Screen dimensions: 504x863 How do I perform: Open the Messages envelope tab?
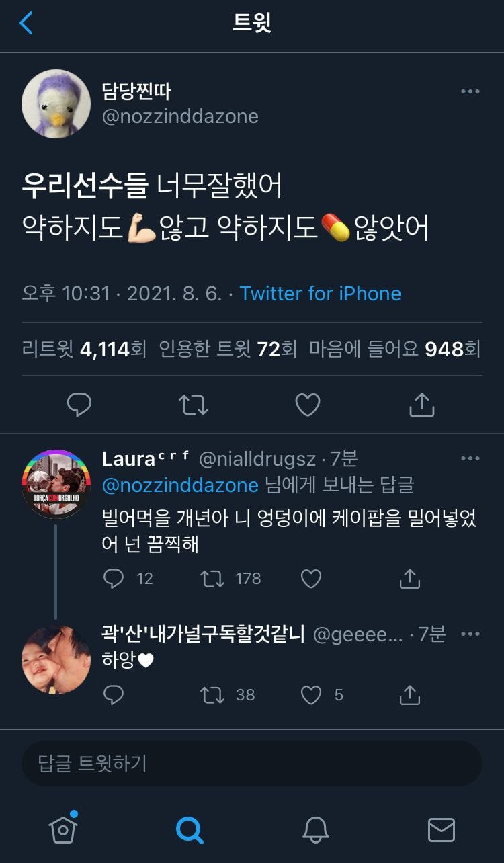[x=441, y=830]
